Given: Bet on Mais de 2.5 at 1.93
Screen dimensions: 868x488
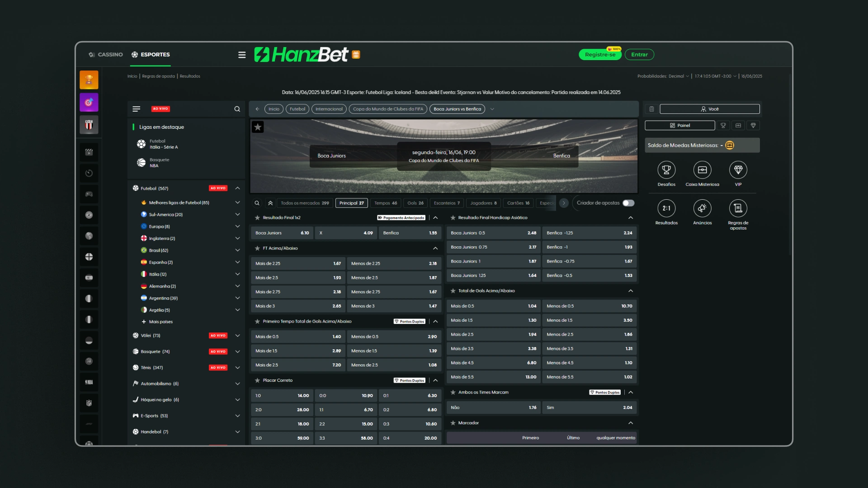Looking at the screenshot, I should tap(298, 278).
